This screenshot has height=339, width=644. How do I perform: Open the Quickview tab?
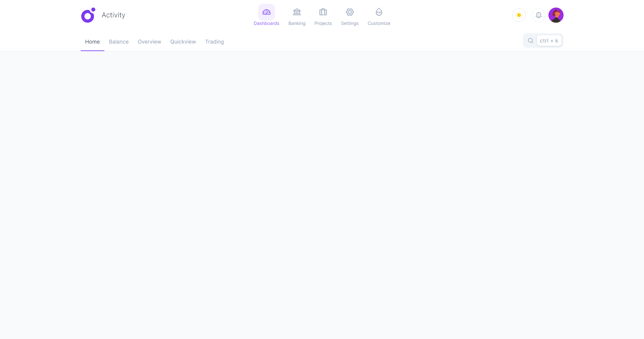pyautogui.click(x=183, y=42)
